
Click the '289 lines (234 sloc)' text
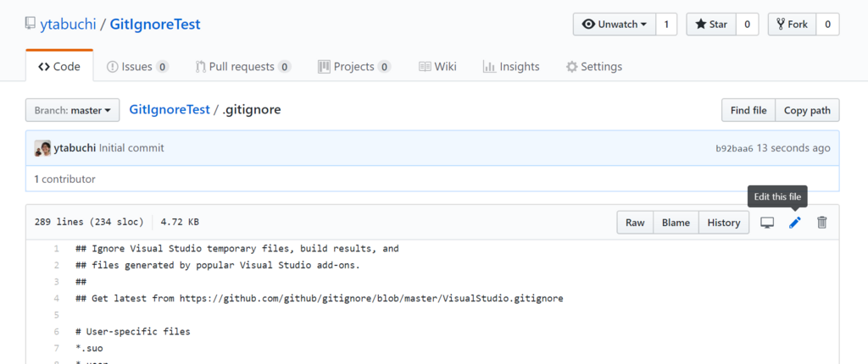click(x=88, y=223)
